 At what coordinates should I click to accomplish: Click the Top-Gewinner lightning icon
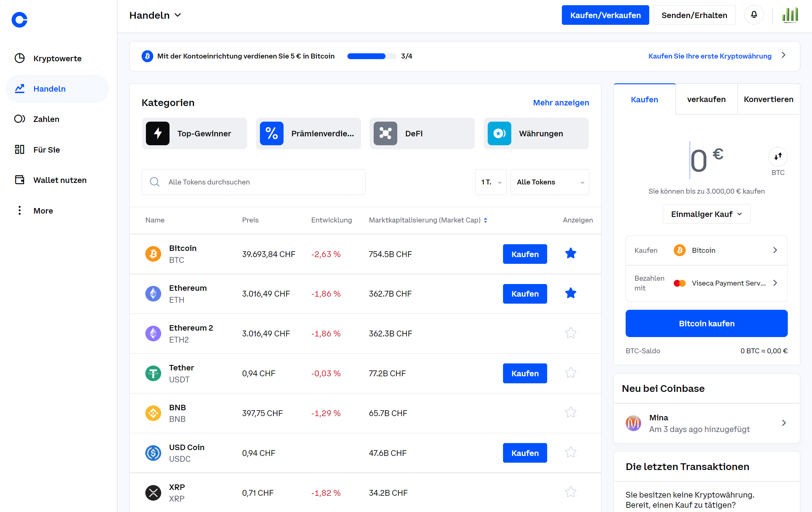point(158,134)
